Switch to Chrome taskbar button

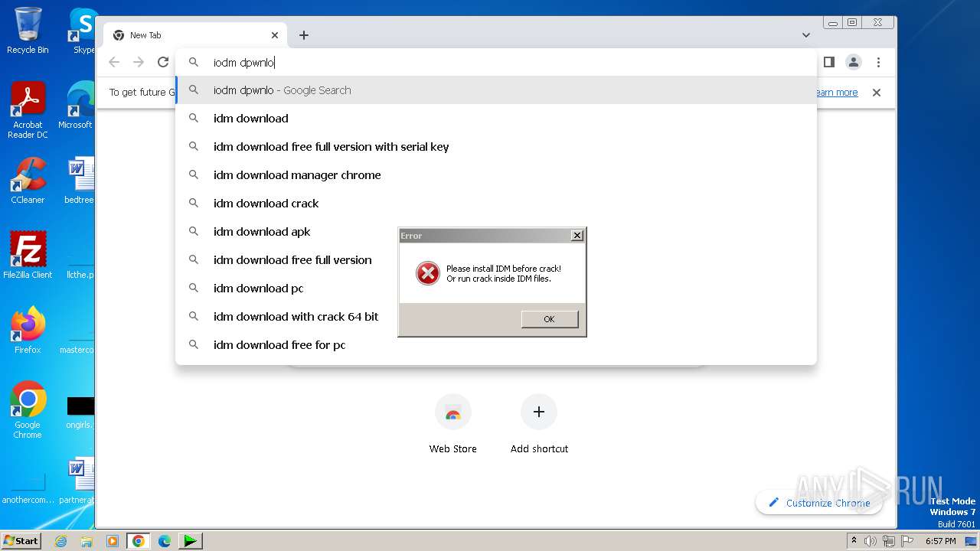(139, 541)
